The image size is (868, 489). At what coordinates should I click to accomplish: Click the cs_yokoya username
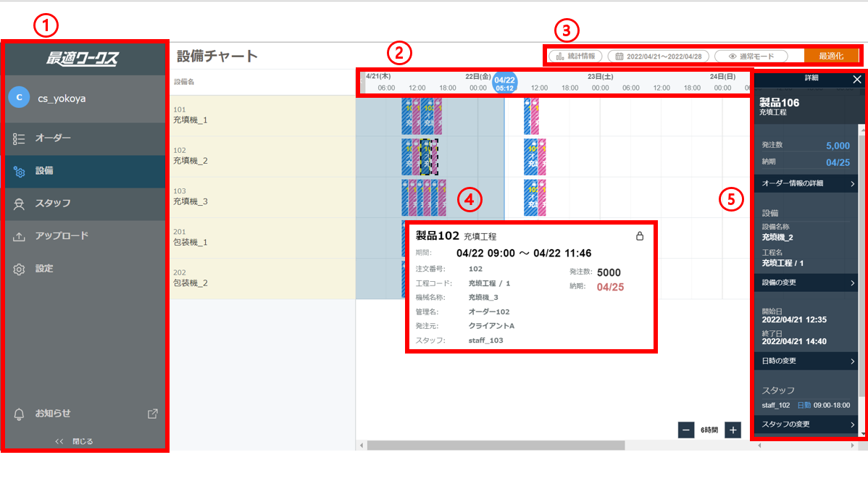(62, 99)
